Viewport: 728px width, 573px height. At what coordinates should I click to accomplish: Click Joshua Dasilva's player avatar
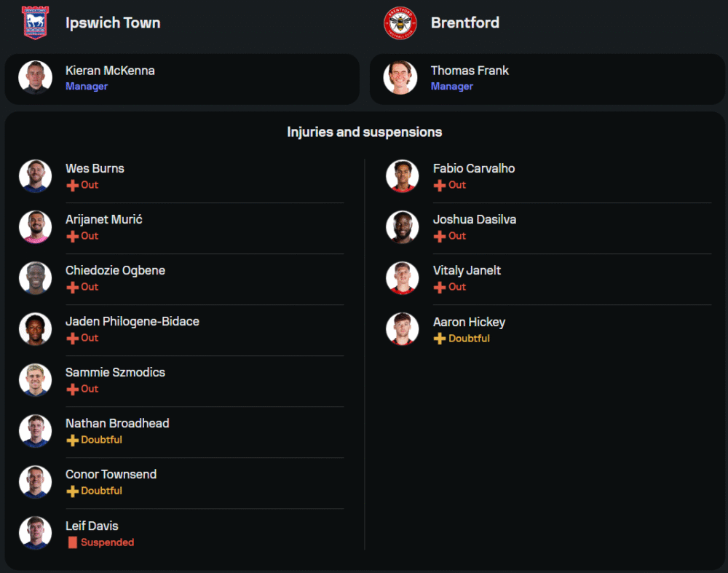[403, 227]
